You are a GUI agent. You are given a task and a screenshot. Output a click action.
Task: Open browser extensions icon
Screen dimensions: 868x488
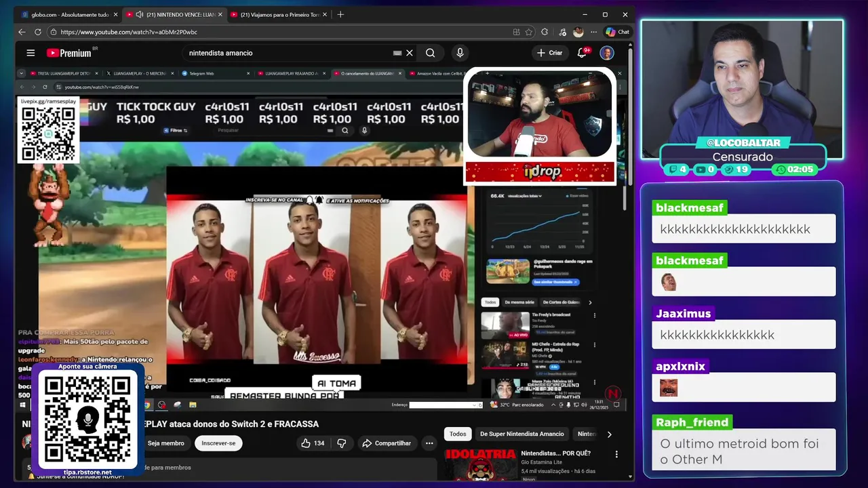point(545,32)
